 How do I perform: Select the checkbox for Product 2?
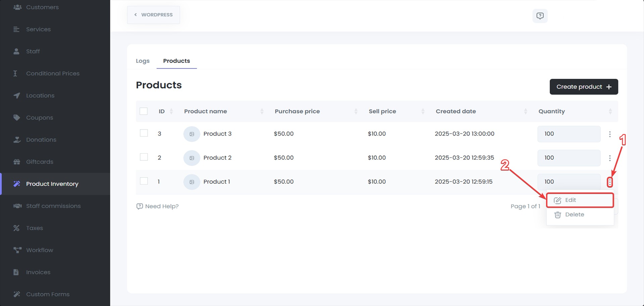tap(144, 157)
